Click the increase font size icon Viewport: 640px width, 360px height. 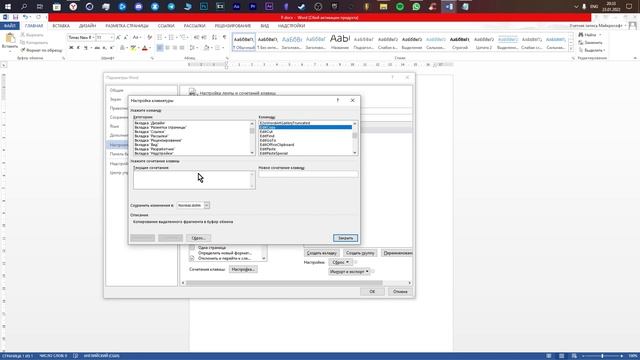click(118, 38)
